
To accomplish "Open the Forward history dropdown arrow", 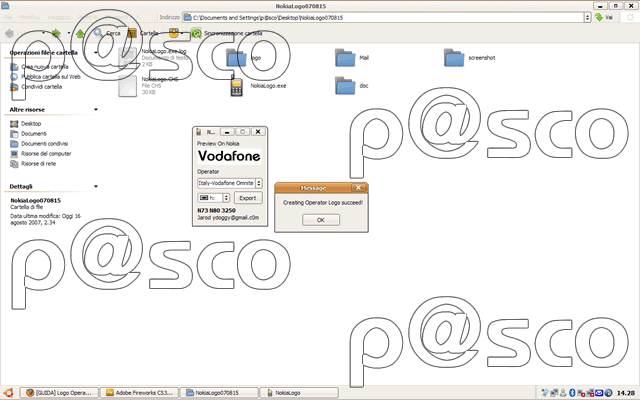I will [x=69, y=33].
